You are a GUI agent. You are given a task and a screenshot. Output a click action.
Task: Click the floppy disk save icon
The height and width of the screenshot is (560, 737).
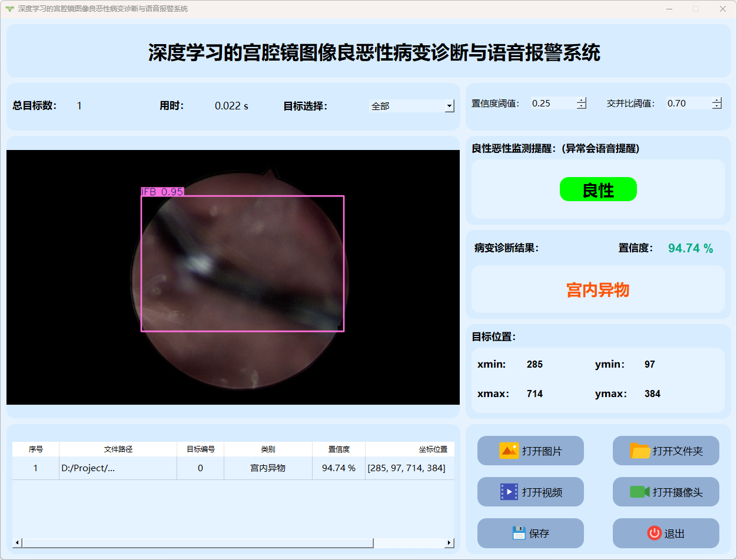click(x=519, y=533)
